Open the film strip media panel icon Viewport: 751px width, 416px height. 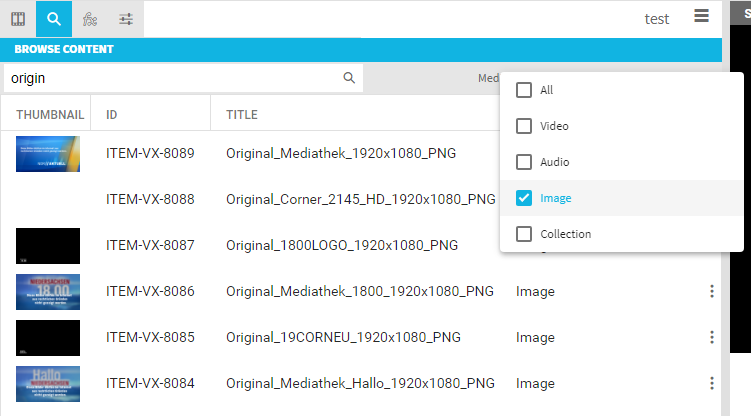(18, 18)
